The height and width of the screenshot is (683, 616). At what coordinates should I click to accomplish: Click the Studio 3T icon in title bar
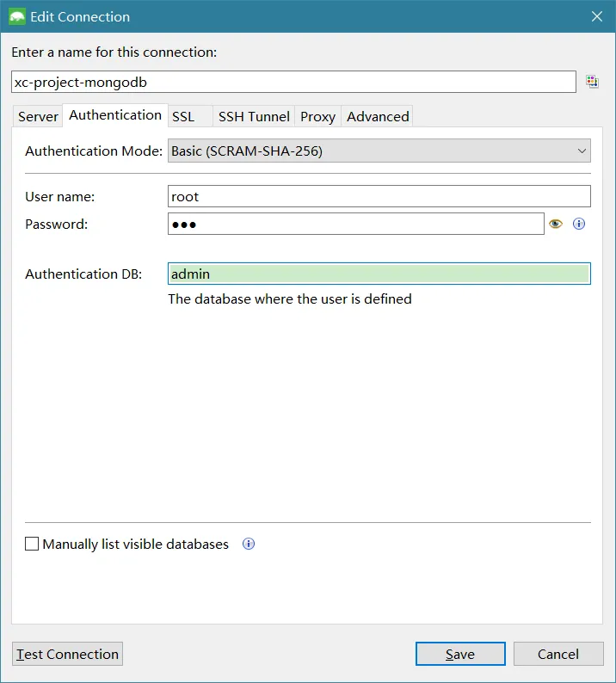coord(16,16)
